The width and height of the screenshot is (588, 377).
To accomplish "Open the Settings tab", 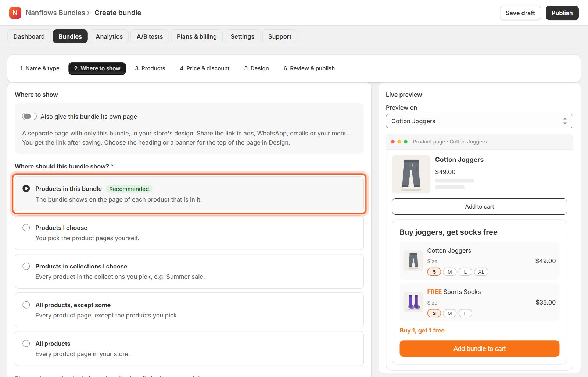I will pyautogui.click(x=243, y=36).
